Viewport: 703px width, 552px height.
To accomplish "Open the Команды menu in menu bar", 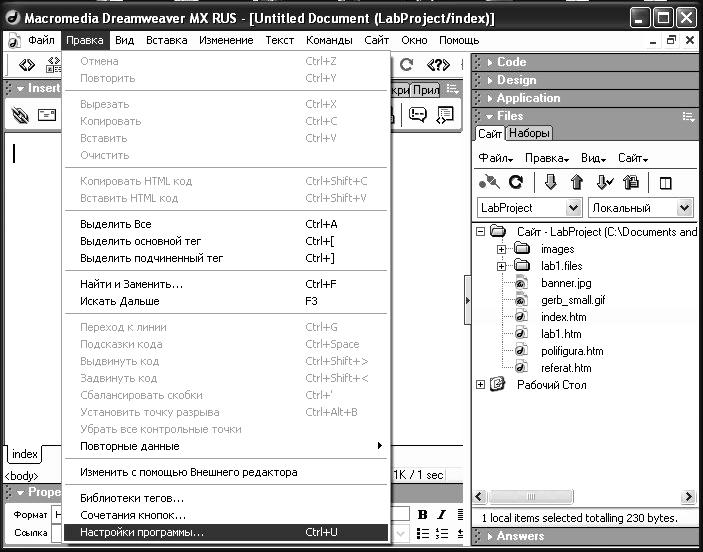I will click(329, 40).
